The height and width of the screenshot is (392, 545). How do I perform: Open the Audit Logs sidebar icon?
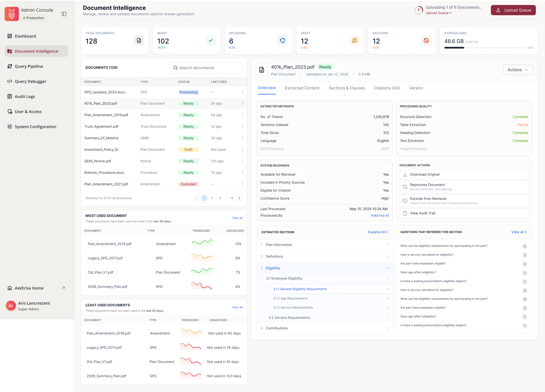10,96
